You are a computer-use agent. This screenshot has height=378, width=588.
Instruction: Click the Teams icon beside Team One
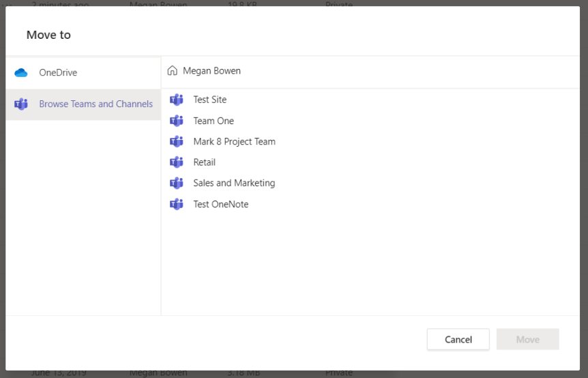(x=177, y=121)
